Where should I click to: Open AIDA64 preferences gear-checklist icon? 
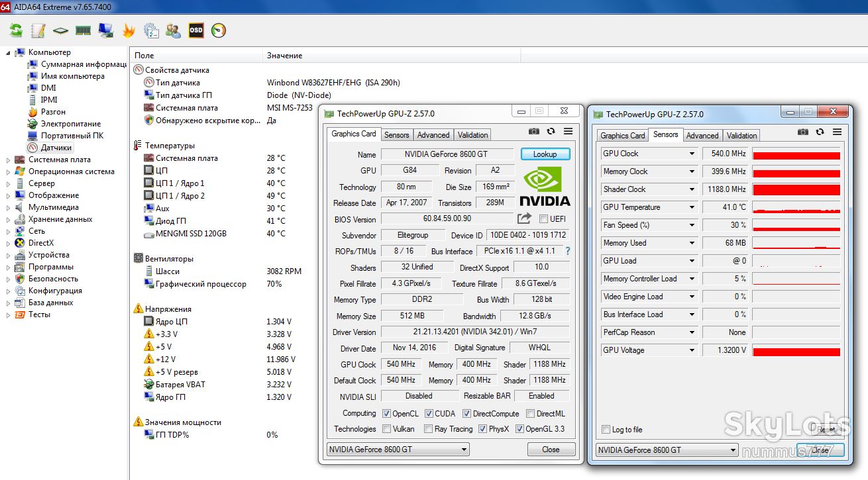click(x=151, y=30)
